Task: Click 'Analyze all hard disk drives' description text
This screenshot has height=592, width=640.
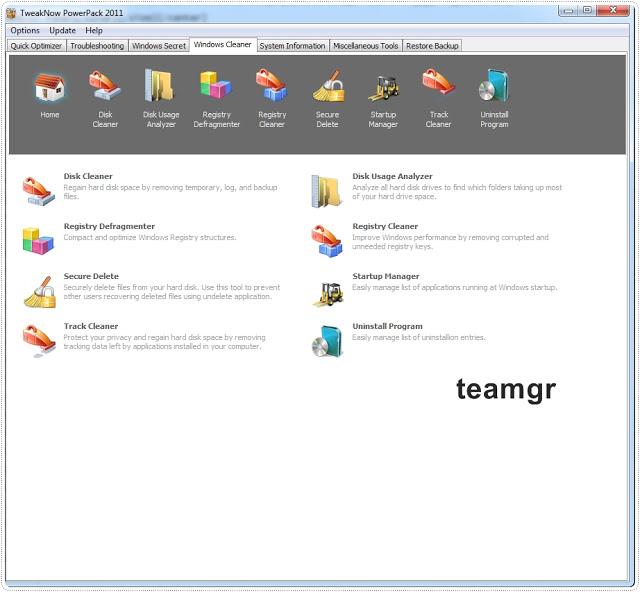Action: pyautogui.click(x=457, y=192)
